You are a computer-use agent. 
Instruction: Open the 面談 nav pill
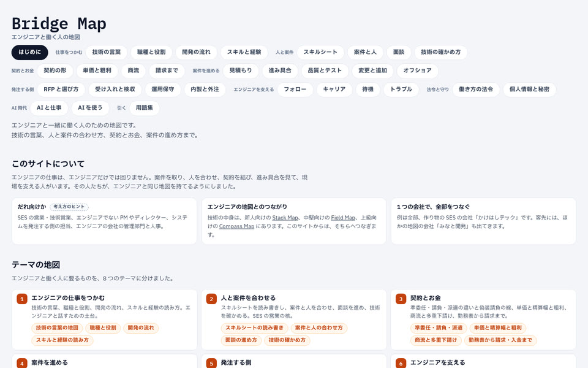tap(399, 52)
